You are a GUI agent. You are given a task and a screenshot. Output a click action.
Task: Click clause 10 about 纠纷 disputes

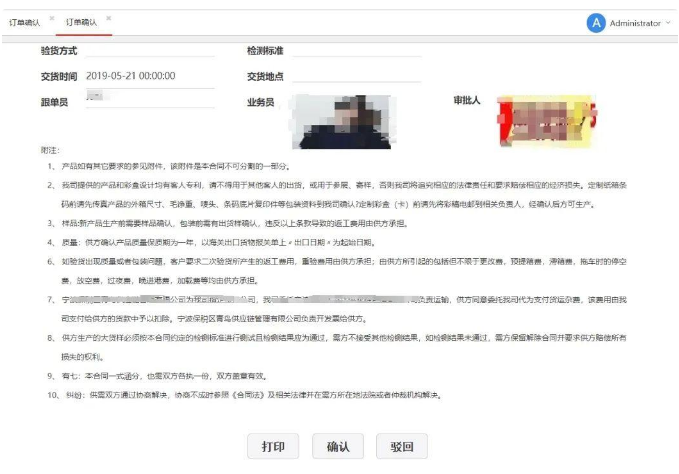point(250,393)
